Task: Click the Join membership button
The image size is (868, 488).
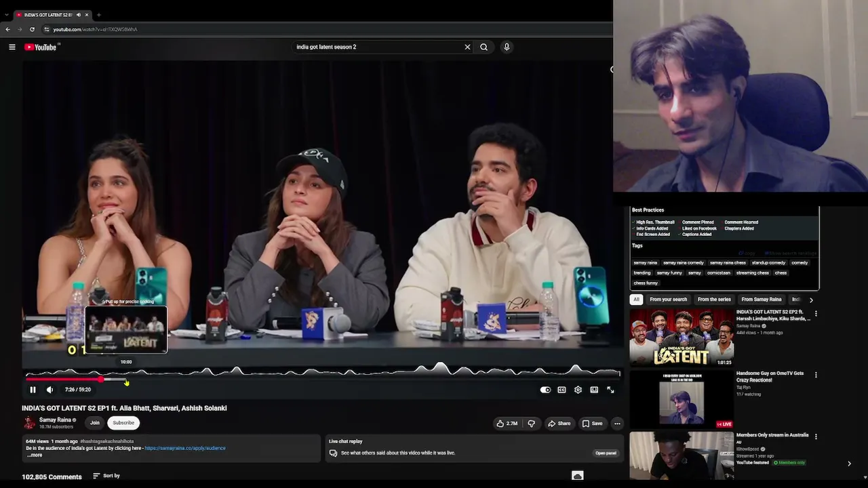Action: coord(95,423)
